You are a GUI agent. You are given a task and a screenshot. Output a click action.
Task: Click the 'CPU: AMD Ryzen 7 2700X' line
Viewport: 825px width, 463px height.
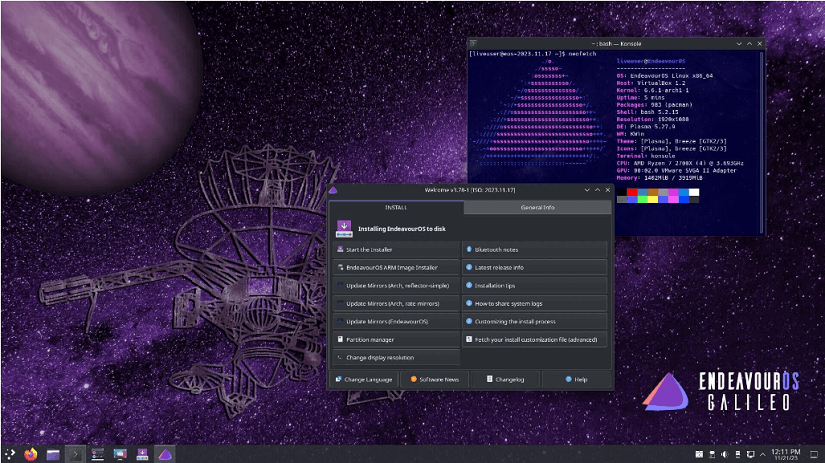(x=680, y=163)
